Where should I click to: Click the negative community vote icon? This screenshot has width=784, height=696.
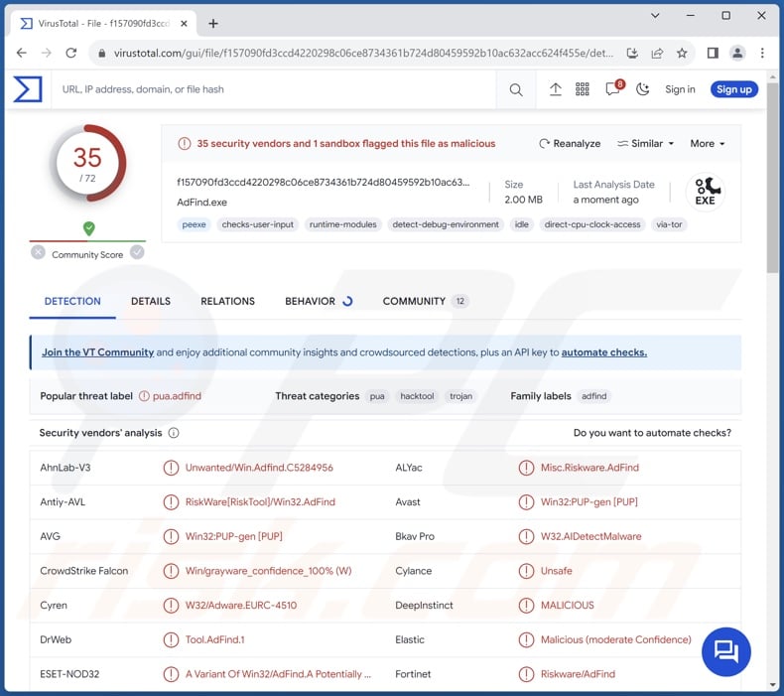38,252
